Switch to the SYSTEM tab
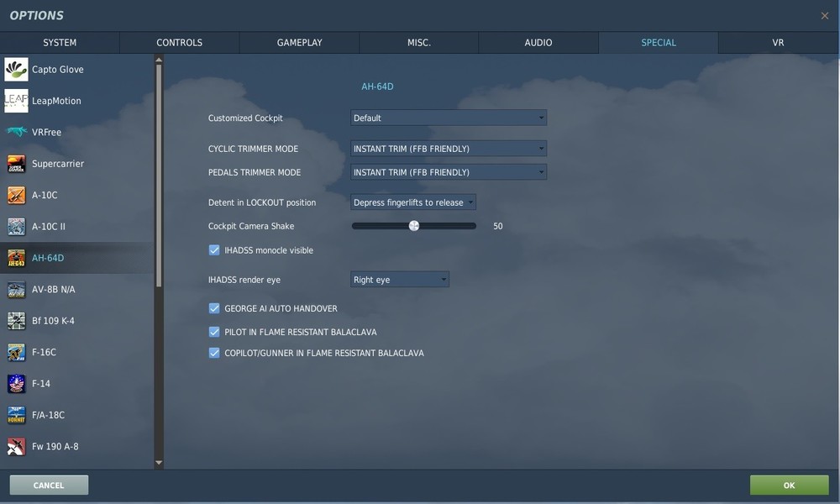The height and width of the screenshot is (504, 840). click(x=60, y=42)
